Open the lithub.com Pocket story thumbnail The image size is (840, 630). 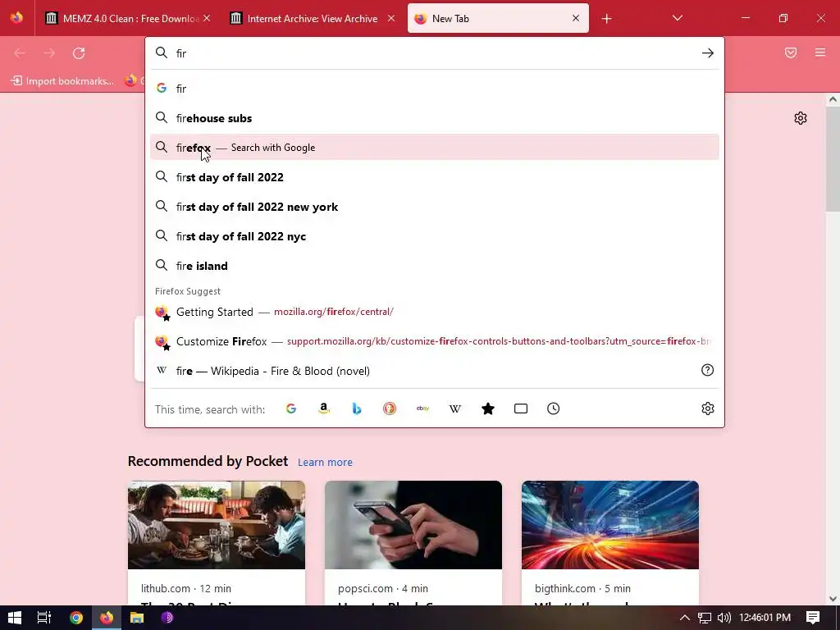[x=217, y=525]
